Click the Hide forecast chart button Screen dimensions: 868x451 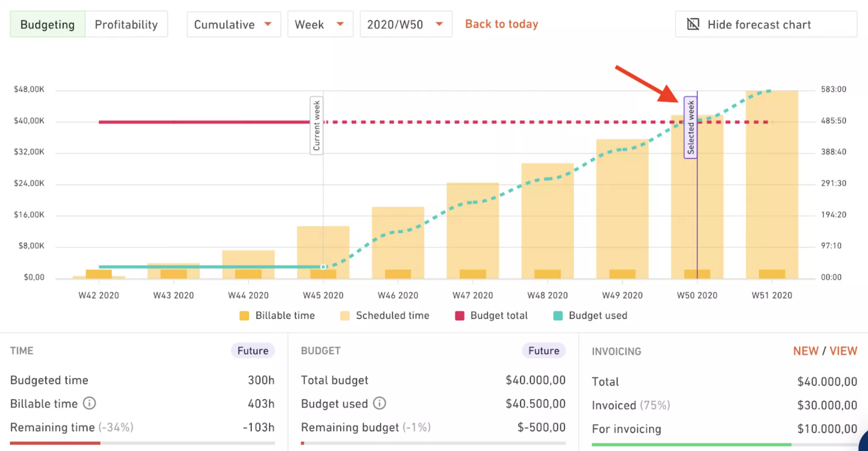point(766,24)
